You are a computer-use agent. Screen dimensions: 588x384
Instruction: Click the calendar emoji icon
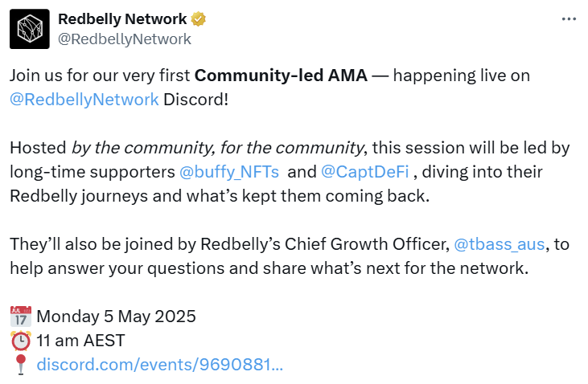[21, 317]
